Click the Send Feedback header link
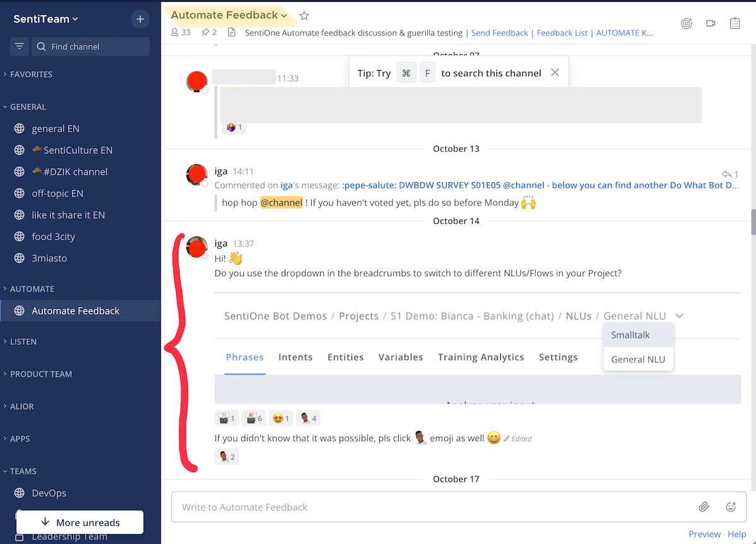Image resolution: width=756 pixels, height=544 pixels. coord(500,33)
